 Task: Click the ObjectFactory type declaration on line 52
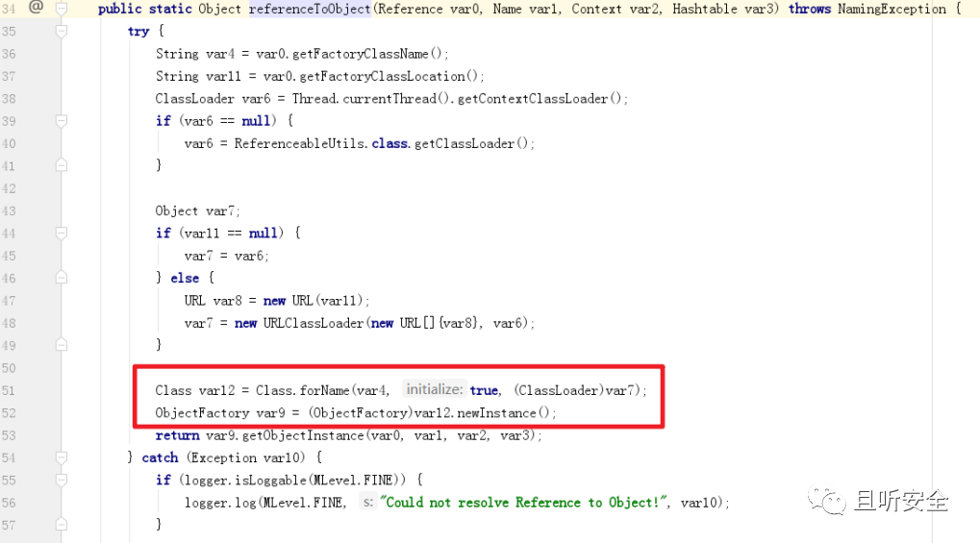[x=202, y=413]
